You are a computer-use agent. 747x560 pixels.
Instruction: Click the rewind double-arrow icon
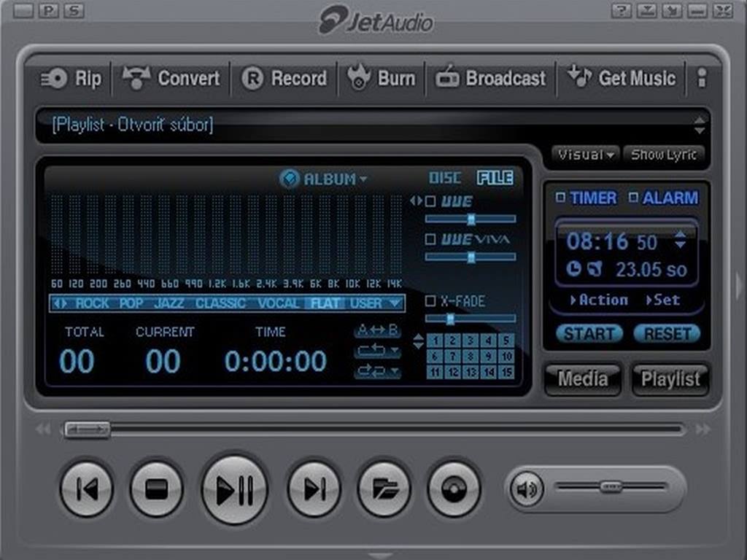(x=43, y=429)
